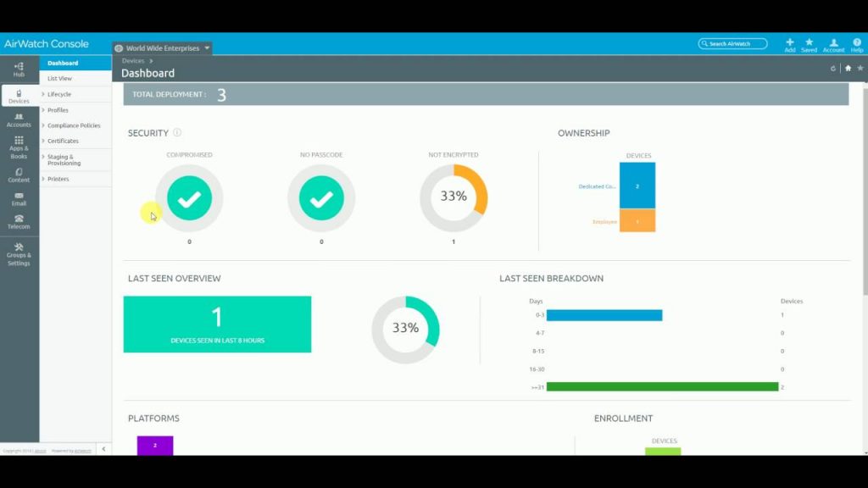Click inside the Search AirWatch field
Viewport: 868px width, 488px height.
[733, 43]
